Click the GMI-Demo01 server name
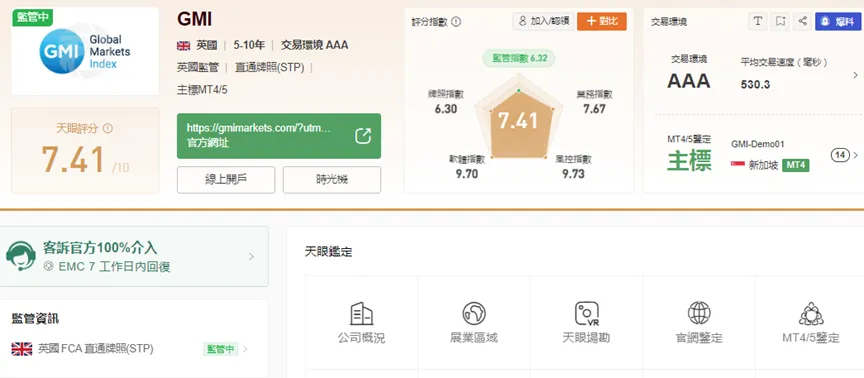This screenshot has width=864, height=378. click(x=758, y=144)
